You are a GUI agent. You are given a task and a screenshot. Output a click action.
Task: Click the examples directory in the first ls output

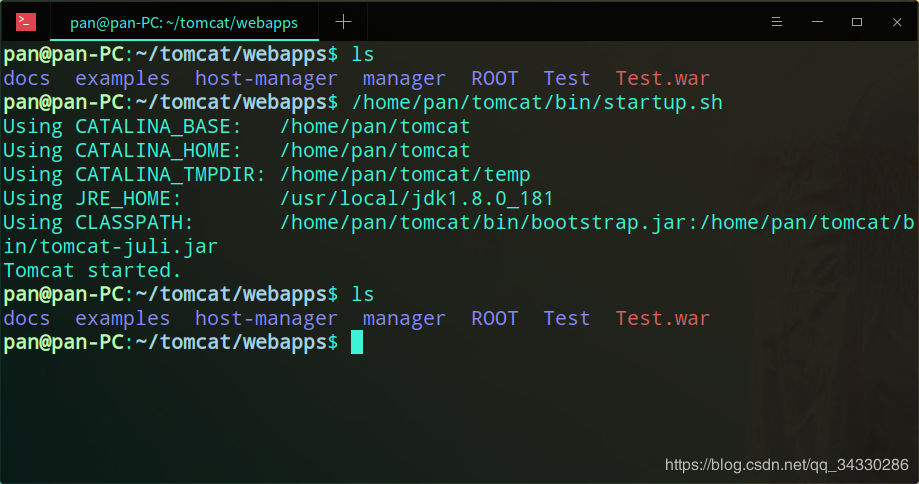click(122, 78)
